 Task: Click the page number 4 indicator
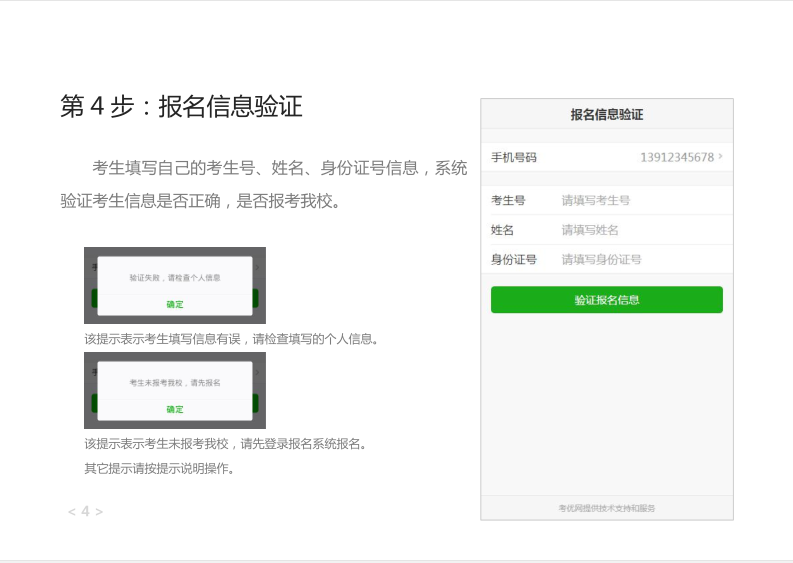(85, 512)
